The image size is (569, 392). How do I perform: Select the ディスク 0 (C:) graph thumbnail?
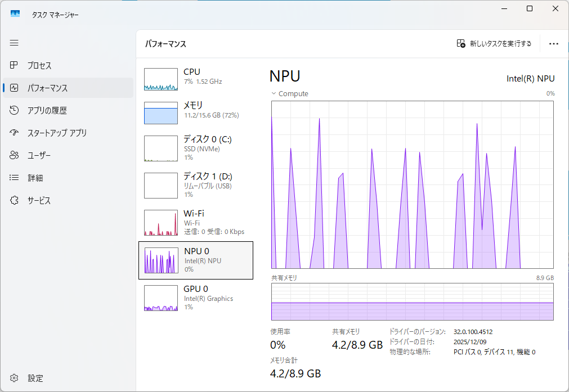tap(161, 148)
